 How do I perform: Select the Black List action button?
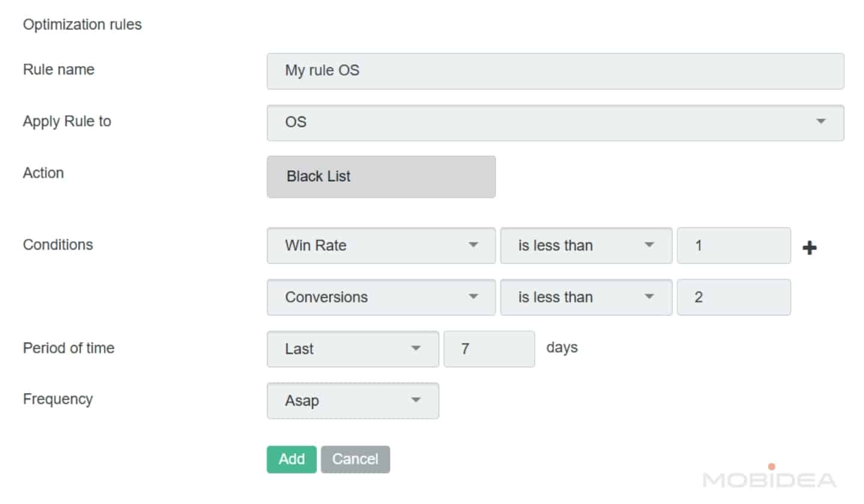click(381, 176)
